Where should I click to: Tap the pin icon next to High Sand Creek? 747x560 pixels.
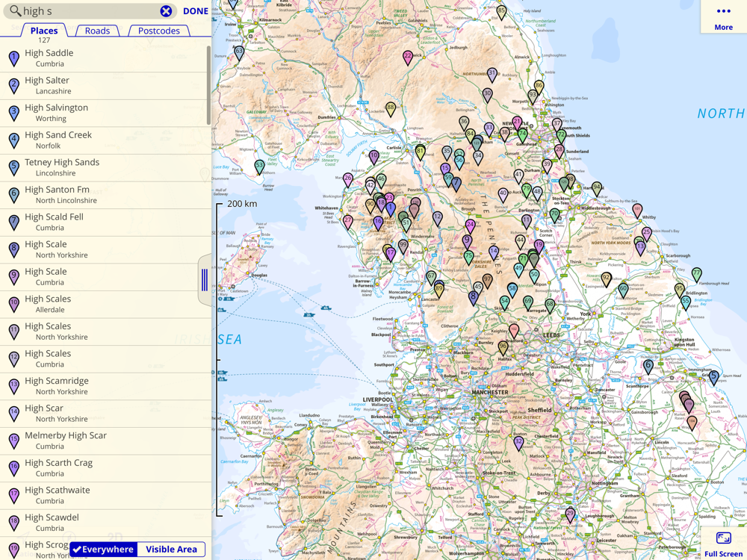pos(13,140)
